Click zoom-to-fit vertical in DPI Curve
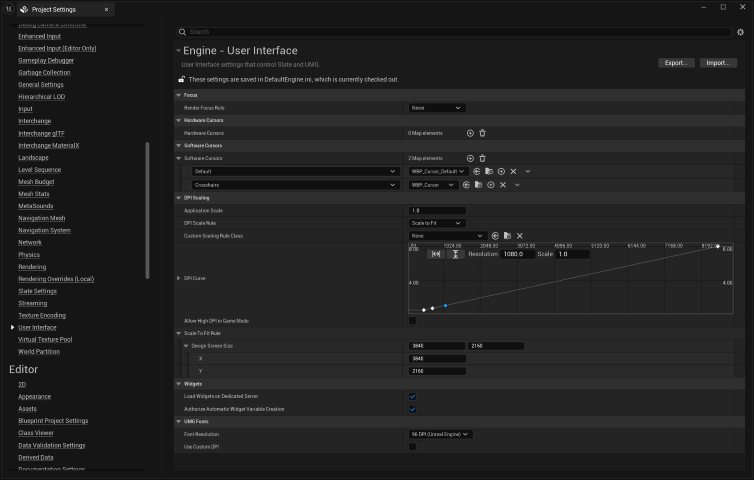The image size is (754, 480). [455, 254]
